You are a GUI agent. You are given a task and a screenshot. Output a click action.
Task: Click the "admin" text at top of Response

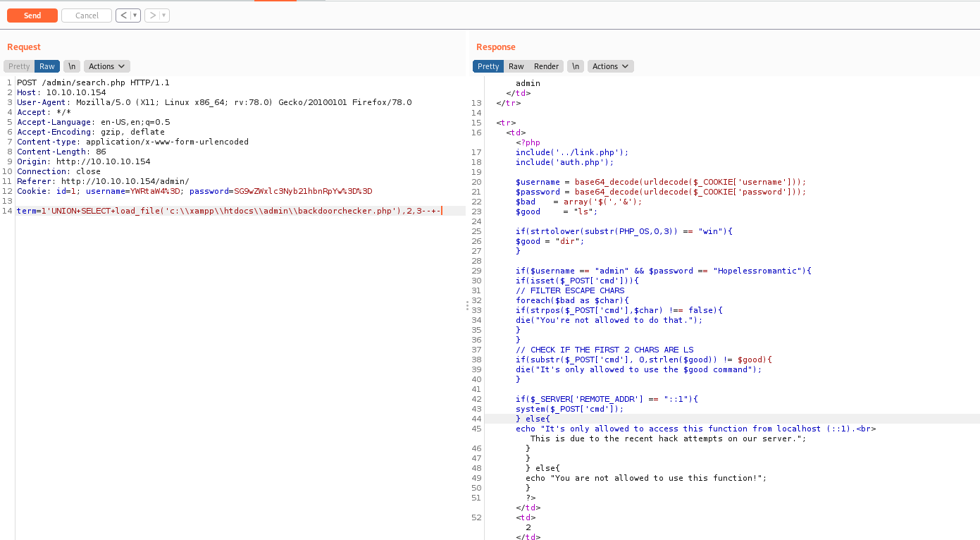click(x=528, y=83)
